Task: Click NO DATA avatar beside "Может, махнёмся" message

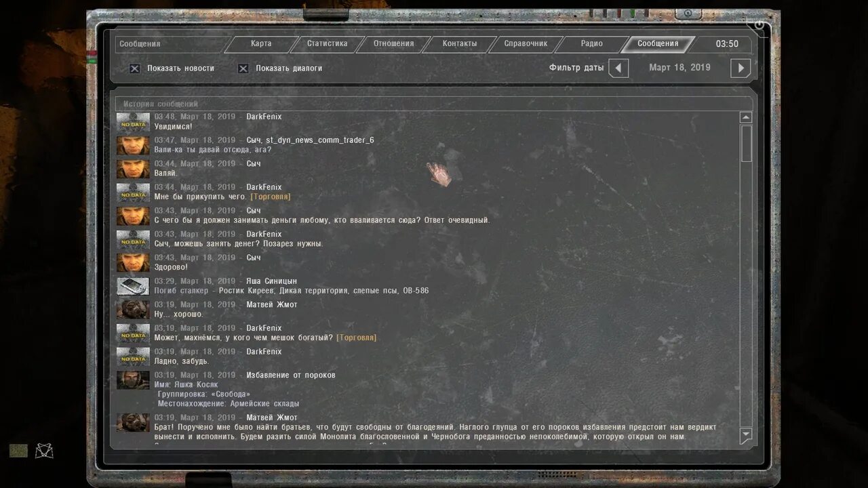Action: coord(133,333)
